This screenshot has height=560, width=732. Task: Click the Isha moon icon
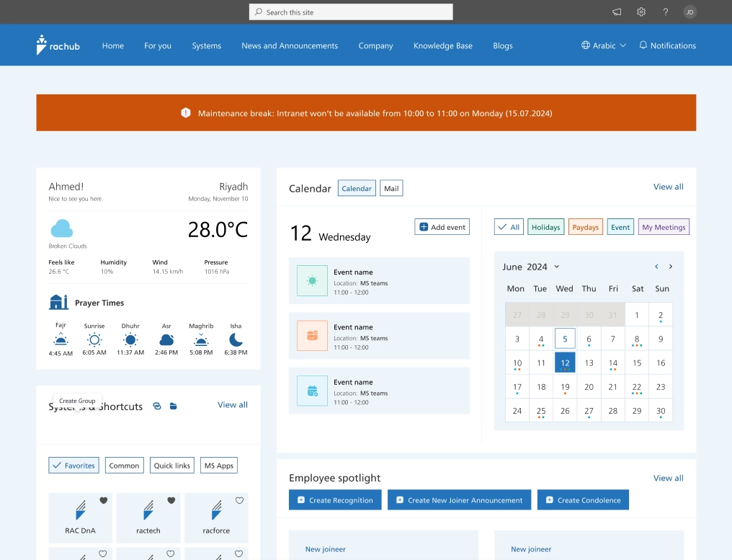[x=236, y=339]
